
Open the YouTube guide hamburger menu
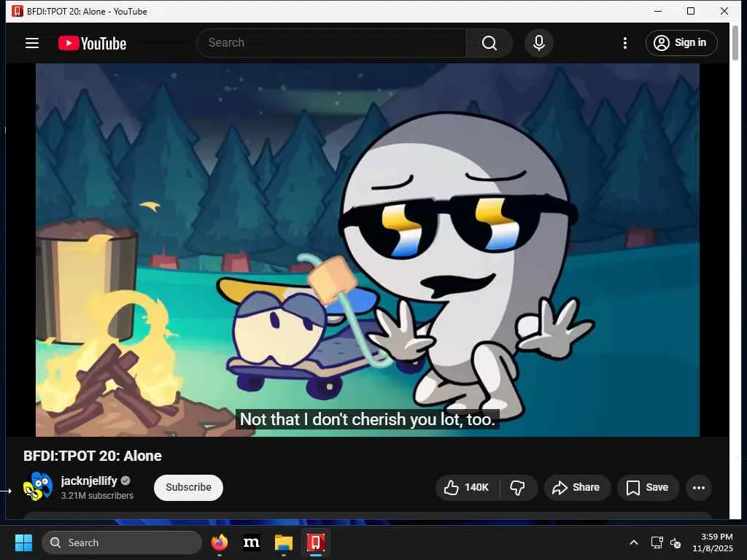[x=32, y=43]
